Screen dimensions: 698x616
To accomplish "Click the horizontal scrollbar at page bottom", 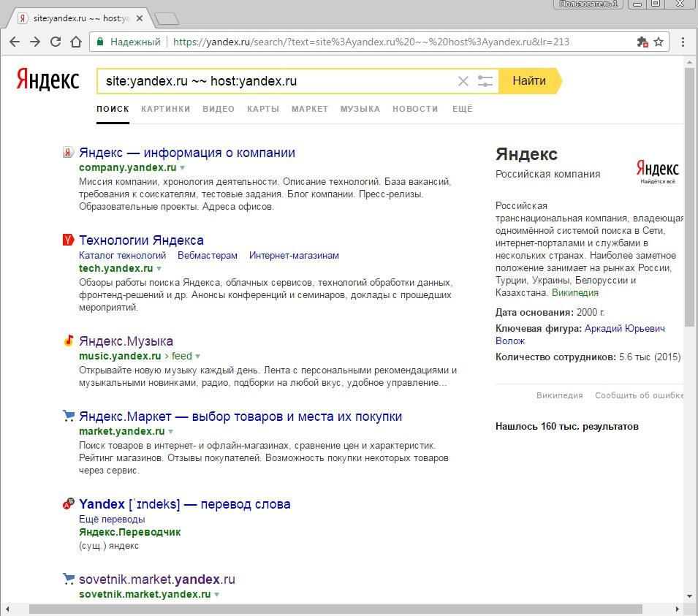I will coord(336,609).
